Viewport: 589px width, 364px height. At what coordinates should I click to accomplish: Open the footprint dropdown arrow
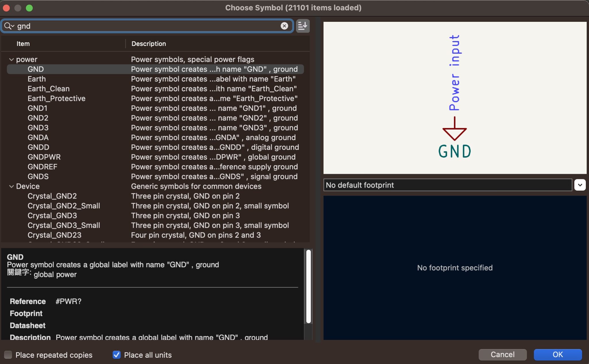coord(580,185)
